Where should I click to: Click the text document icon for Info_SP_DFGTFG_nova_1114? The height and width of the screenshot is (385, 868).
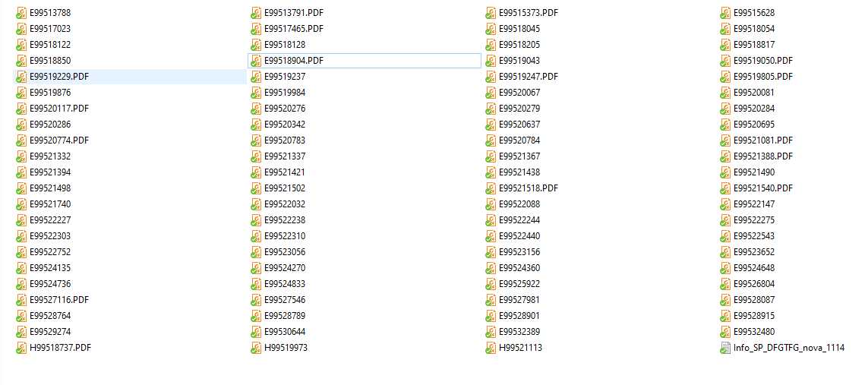point(725,348)
